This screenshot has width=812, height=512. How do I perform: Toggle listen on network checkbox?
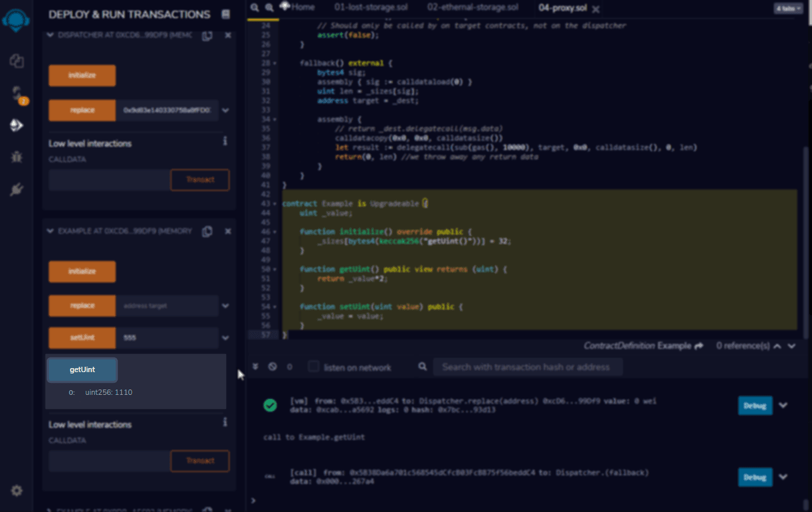click(314, 367)
